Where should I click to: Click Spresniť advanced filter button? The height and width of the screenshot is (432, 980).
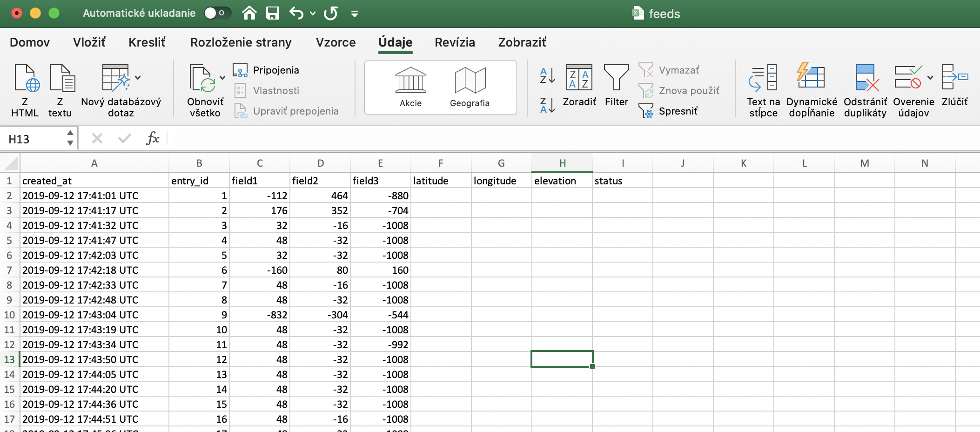tap(678, 111)
